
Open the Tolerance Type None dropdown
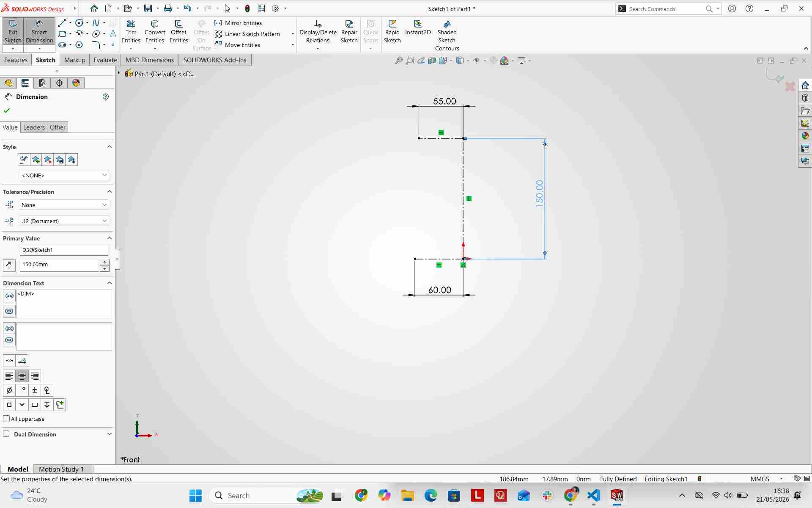pos(64,205)
